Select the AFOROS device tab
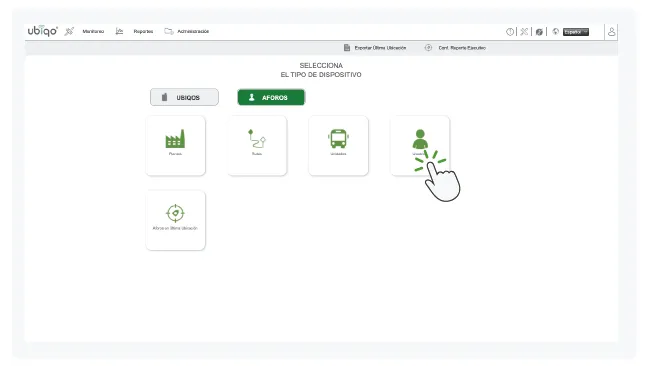The image size is (651, 366). pos(271,98)
